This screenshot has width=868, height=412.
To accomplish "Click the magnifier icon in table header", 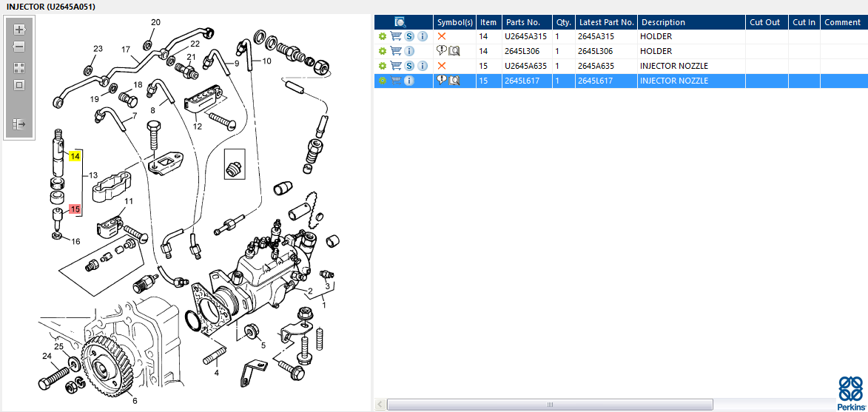I will (x=401, y=22).
